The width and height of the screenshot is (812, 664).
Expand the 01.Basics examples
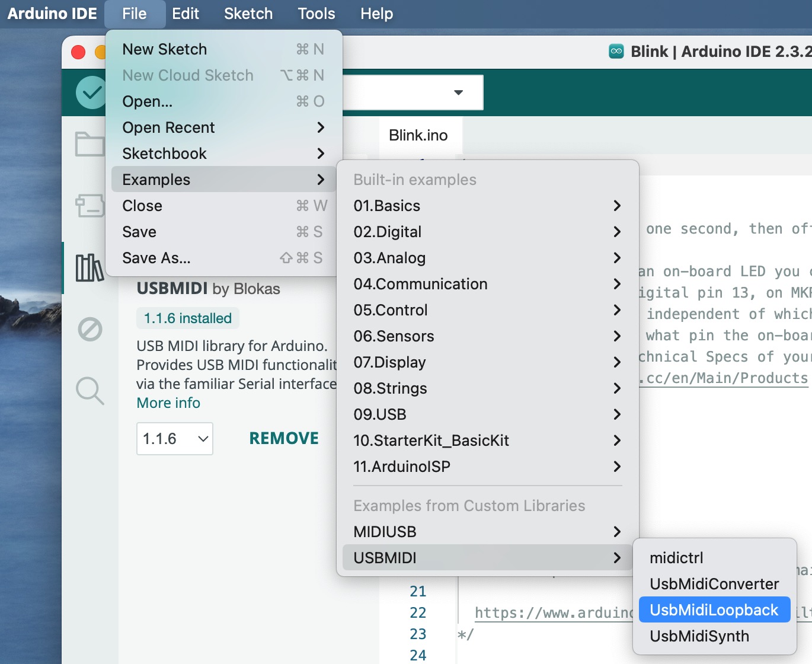[x=488, y=206]
